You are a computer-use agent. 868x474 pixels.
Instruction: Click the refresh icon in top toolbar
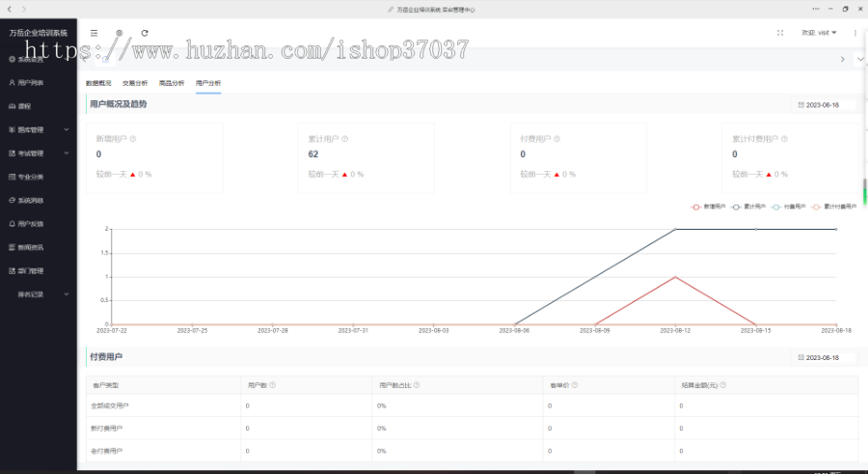click(145, 33)
